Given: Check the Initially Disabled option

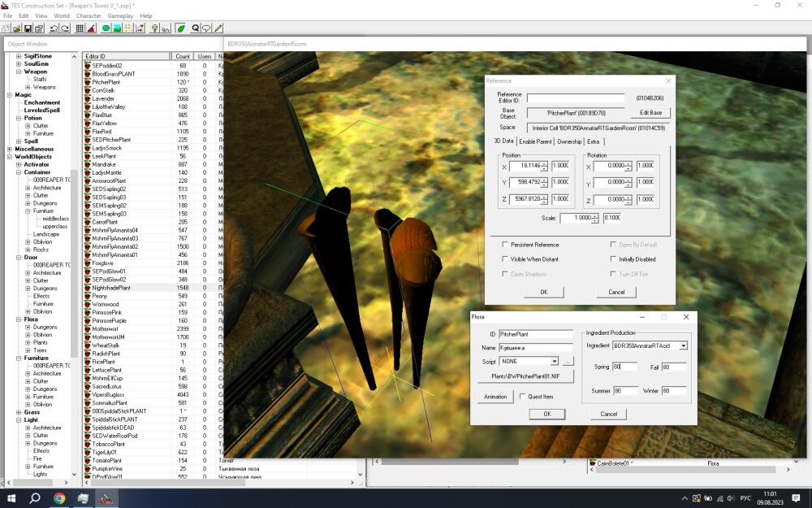Looking at the screenshot, I should pyautogui.click(x=613, y=258).
